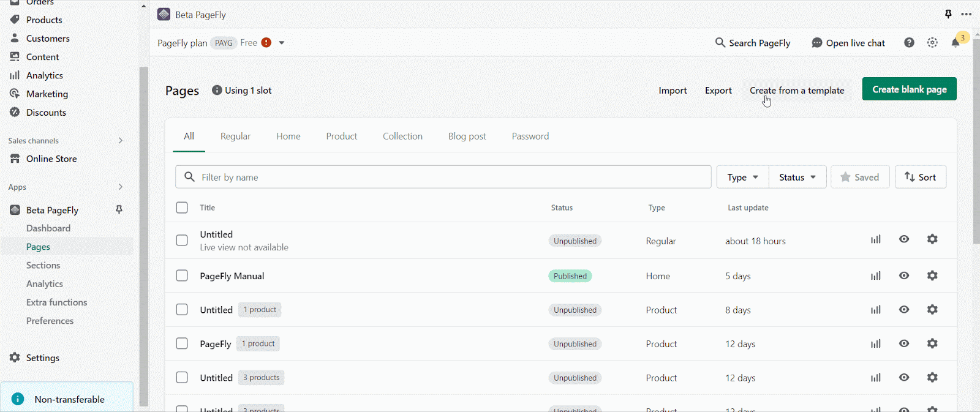
Task: Open analytics for the PageFly 1 product page
Action: [876, 344]
